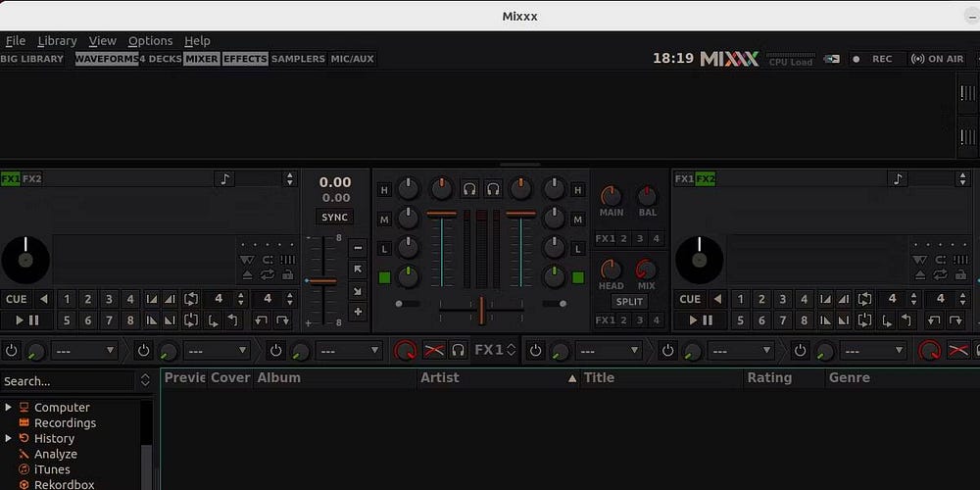This screenshot has height=490, width=980.
Task: Click the left deck repeat loop icon
Action: tap(267, 274)
